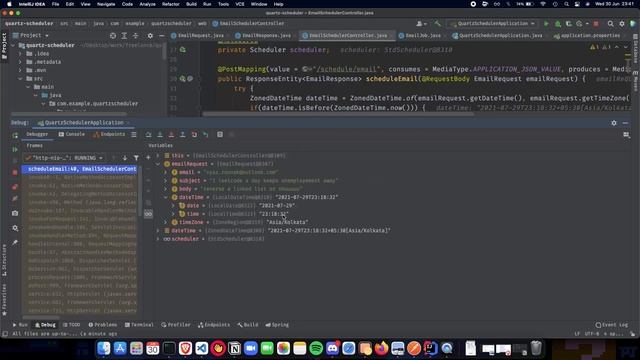
Task: Click the green Run button in toolbar
Action: coord(546,24)
